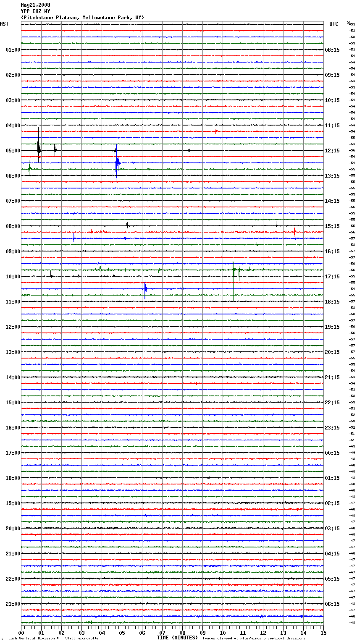Click the 23:15 UTC time label
Viewport: 357px width, 644px height.
point(332,428)
